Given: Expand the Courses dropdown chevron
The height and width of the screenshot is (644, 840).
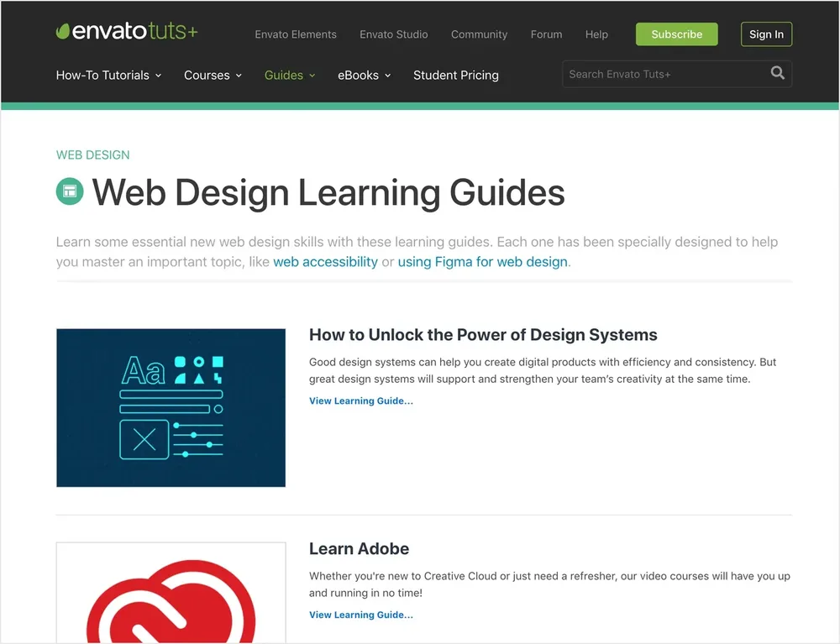Looking at the screenshot, I should 239,76.
